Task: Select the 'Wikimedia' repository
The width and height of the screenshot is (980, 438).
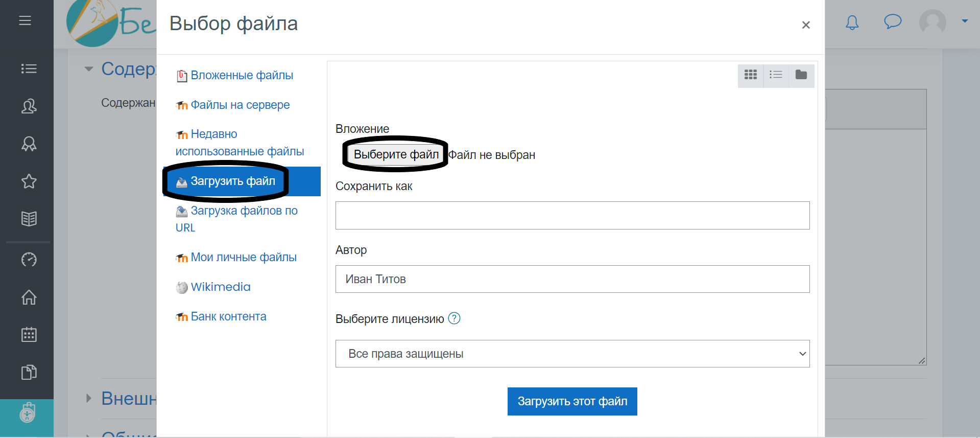Action: click(220, 287)
